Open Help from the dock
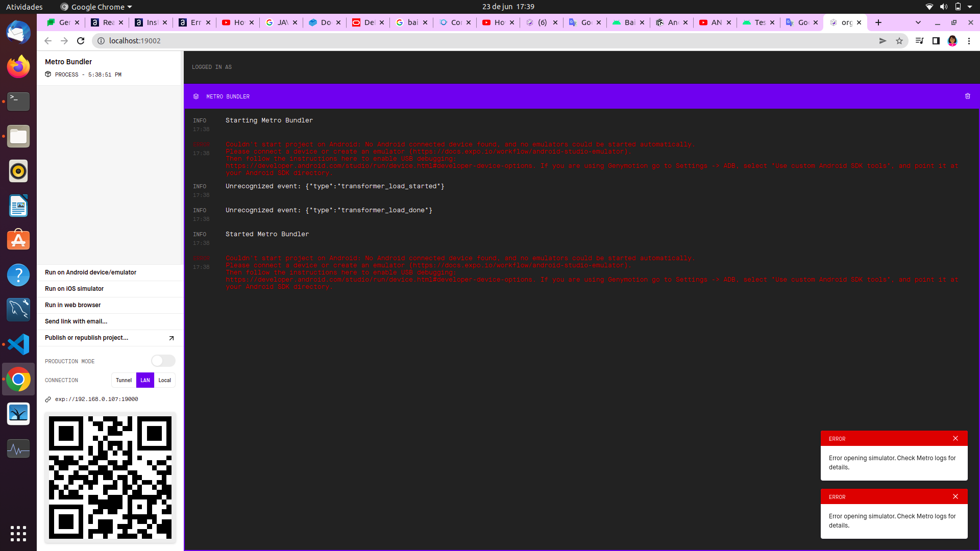 pyautogui.click(x=18, y=275)
